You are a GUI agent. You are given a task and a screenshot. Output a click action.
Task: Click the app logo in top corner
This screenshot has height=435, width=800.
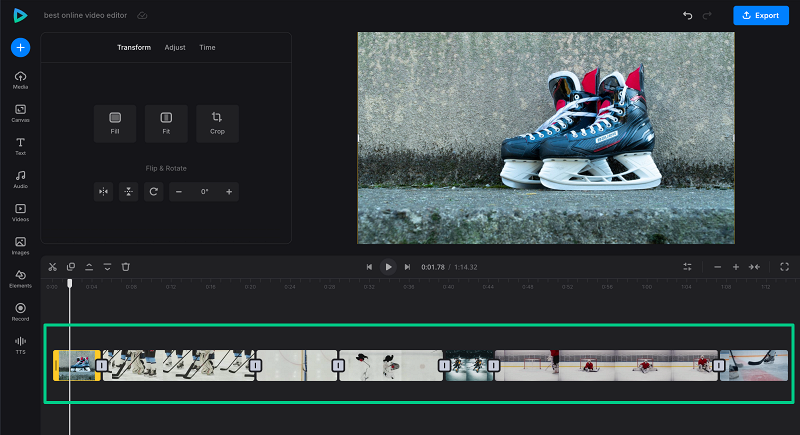click(20, 15)
